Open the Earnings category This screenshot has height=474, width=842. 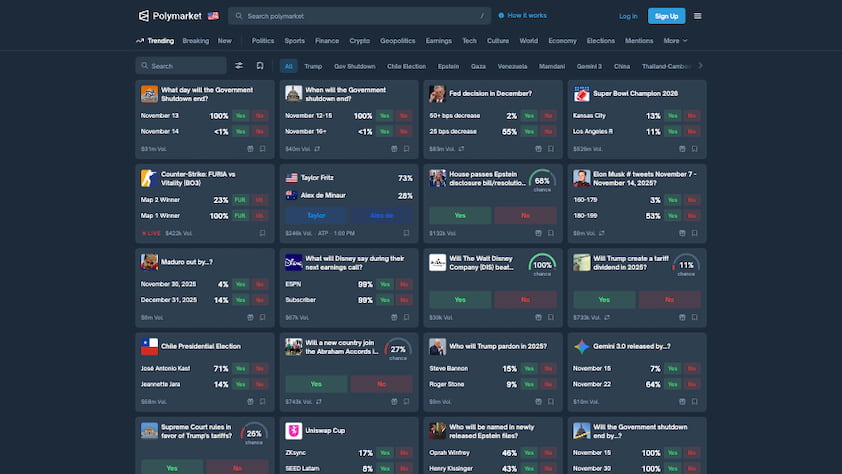(439, 41)
